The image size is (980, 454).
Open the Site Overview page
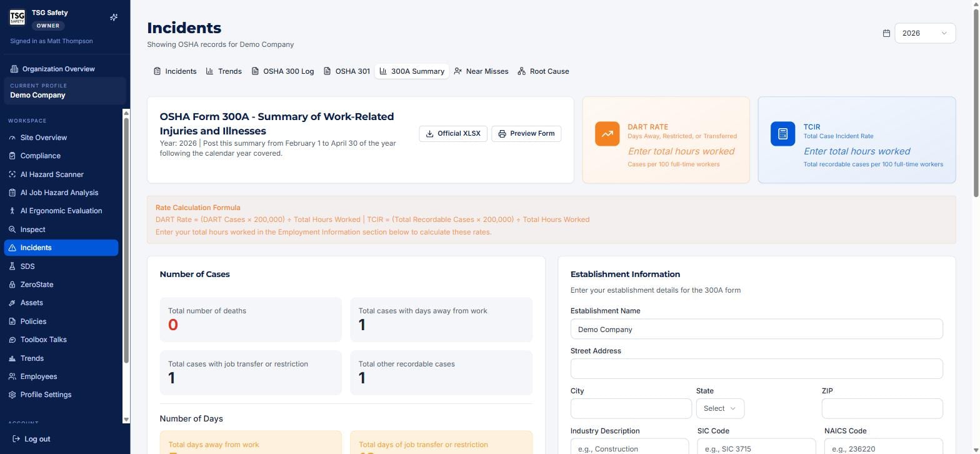(61, 138)
